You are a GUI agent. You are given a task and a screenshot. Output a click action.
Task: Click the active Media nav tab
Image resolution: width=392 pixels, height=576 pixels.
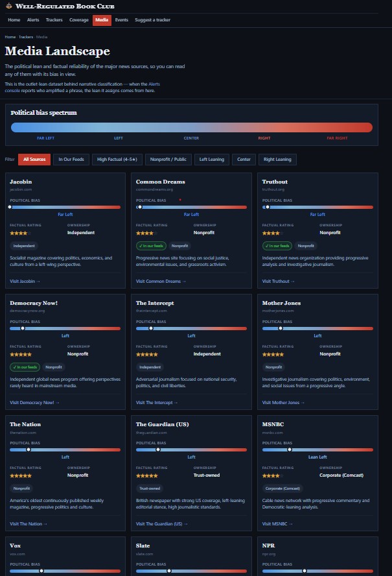coord(102,20)
